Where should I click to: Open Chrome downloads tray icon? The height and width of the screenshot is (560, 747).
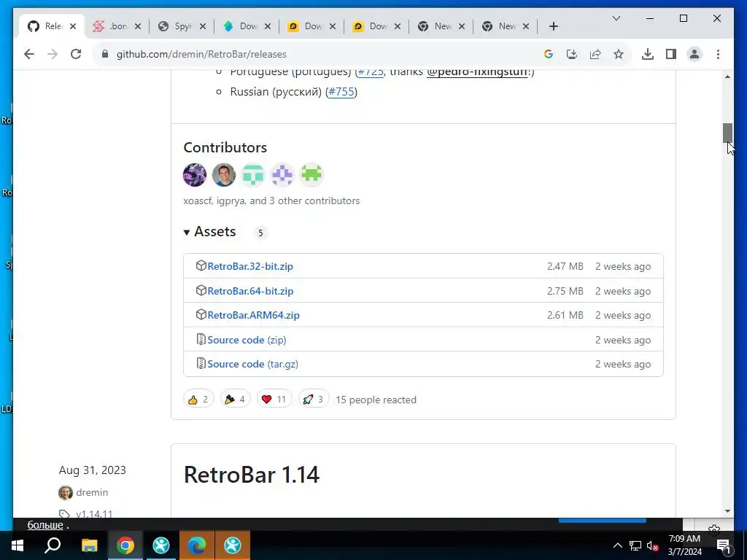[648, 54]
